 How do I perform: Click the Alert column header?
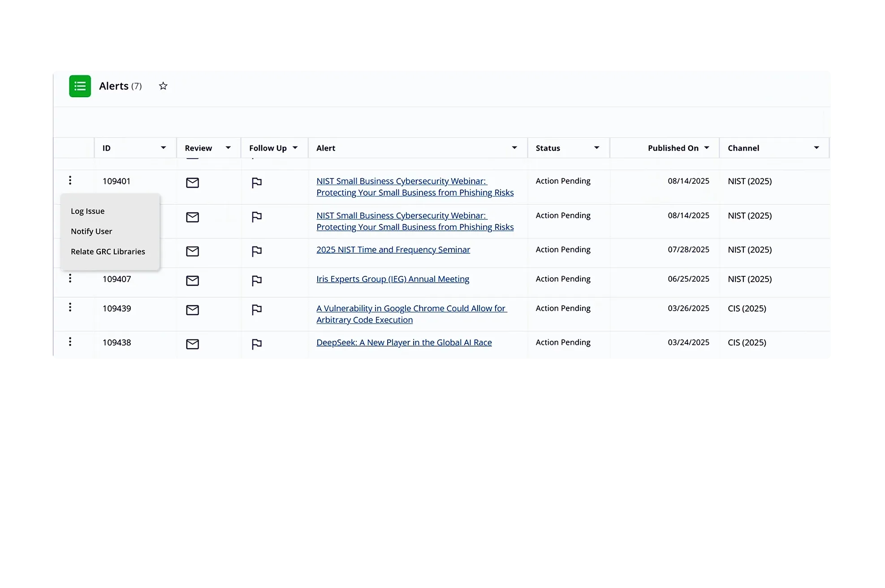[326, 148]
